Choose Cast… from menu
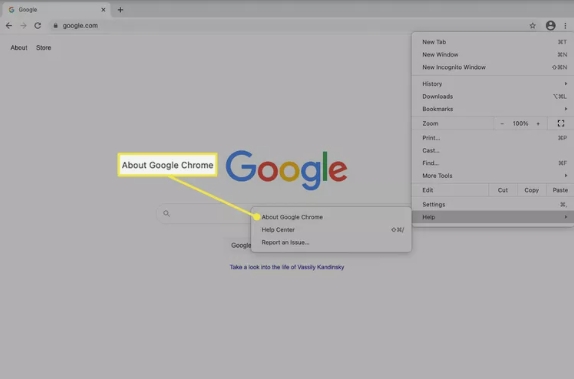The height and width of the screenshot is (379, 574). (493, 151)
